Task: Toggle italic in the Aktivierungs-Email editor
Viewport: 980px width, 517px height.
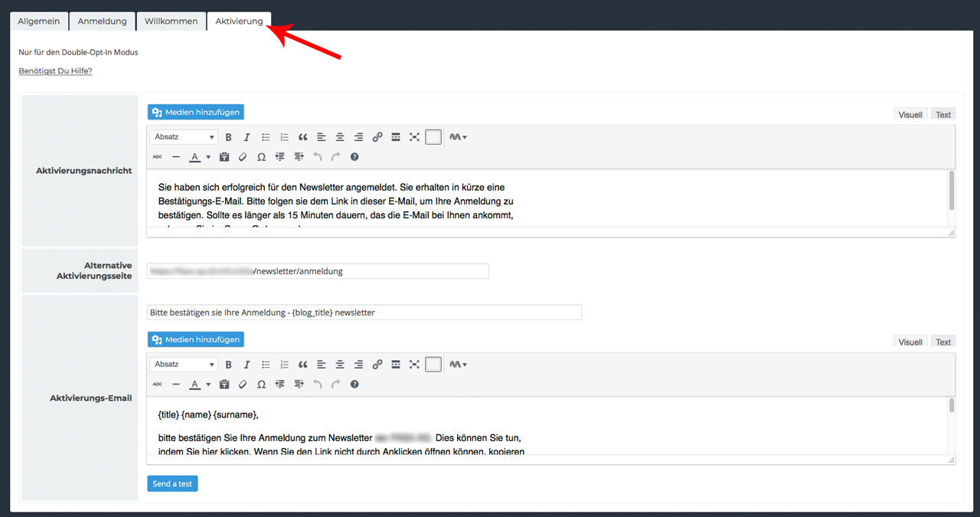Action: 247,365
